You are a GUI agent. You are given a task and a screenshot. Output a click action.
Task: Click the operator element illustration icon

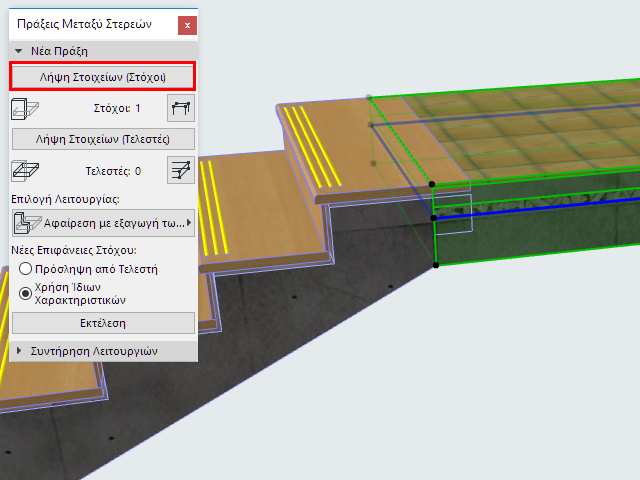tap(25, 171)
